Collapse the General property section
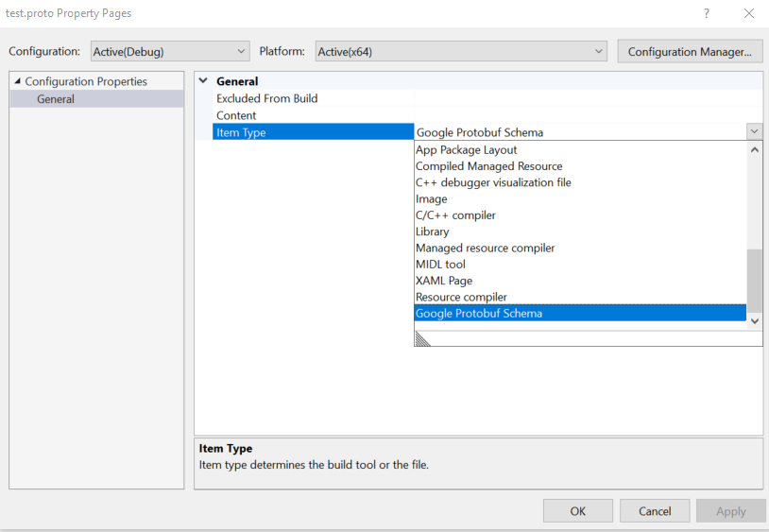Image resolution: width=769 pixels, height=532 pixels. [203, 81]
